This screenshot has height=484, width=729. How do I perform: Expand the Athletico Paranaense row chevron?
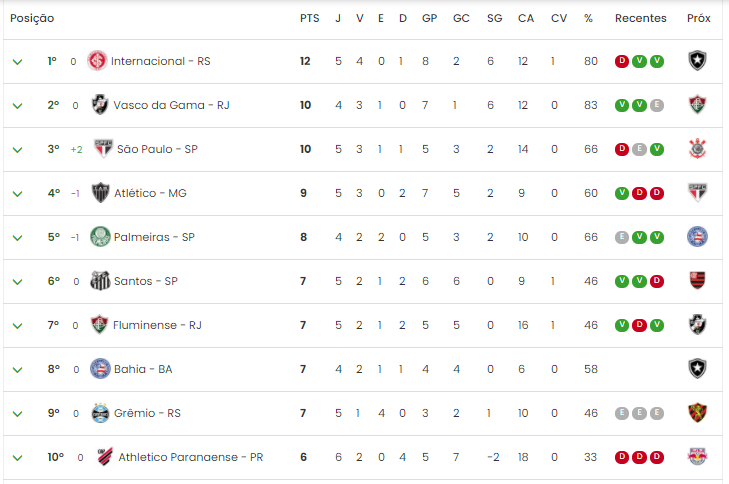tap(18, 457)
